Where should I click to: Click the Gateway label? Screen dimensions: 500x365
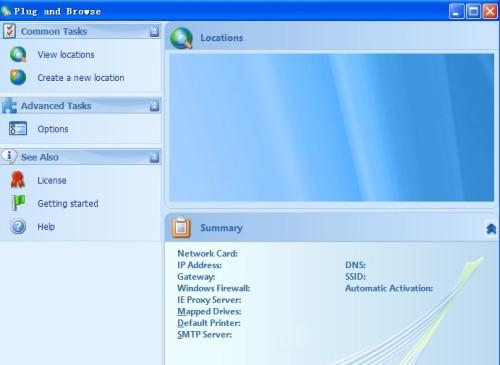click(x=196, y=277)
